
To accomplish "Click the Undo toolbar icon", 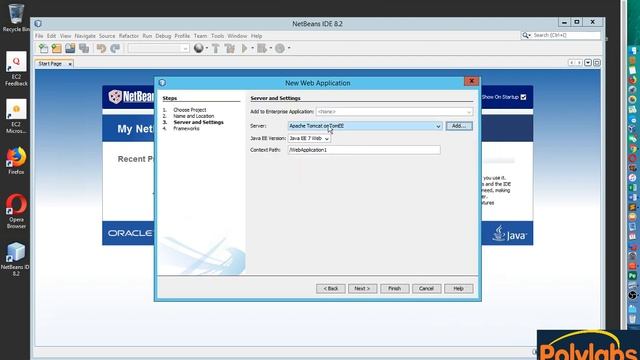I will (101, 49).
